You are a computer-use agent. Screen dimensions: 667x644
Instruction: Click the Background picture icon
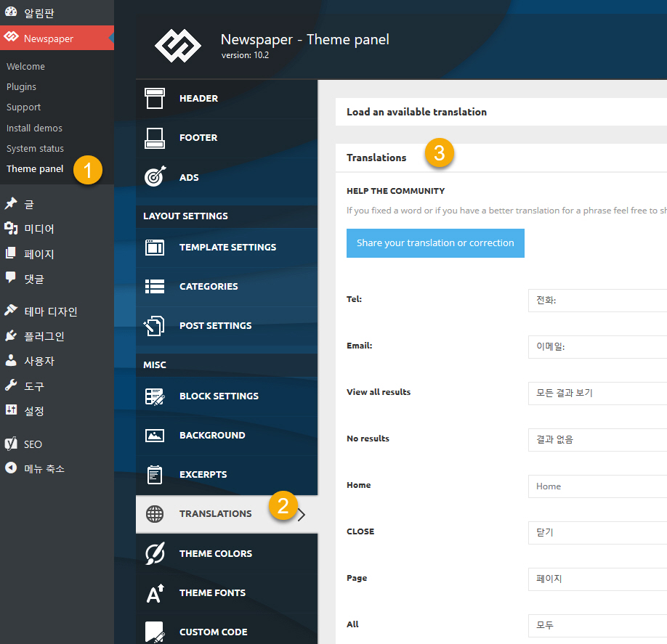coord(155,436)
